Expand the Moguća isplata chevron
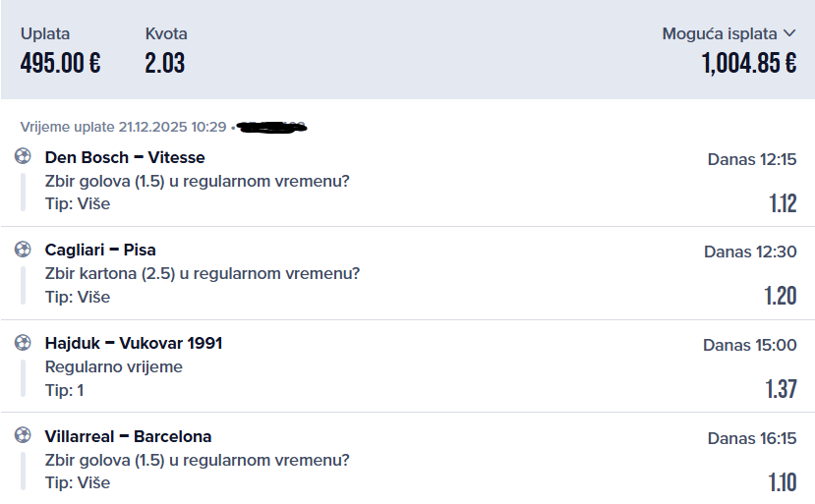 coord(789,33)
